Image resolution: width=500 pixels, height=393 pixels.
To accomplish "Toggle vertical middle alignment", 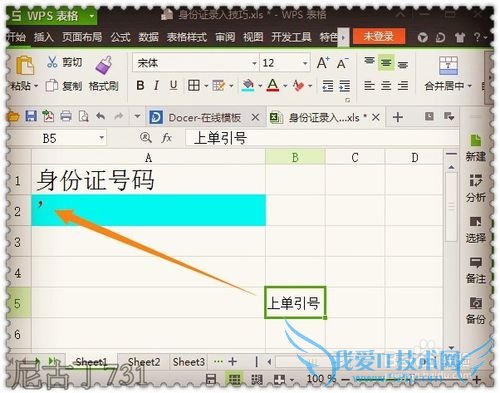I will point(386,62).
